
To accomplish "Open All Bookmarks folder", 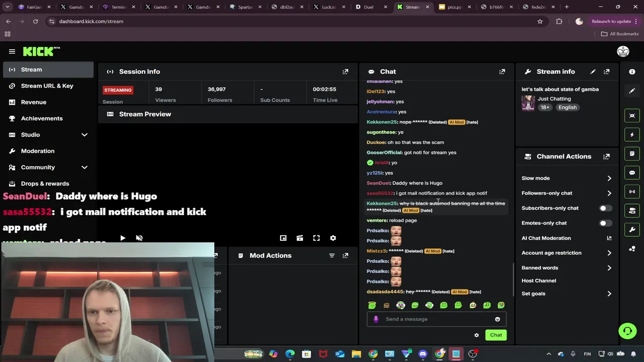I will [x=620, y=34].
